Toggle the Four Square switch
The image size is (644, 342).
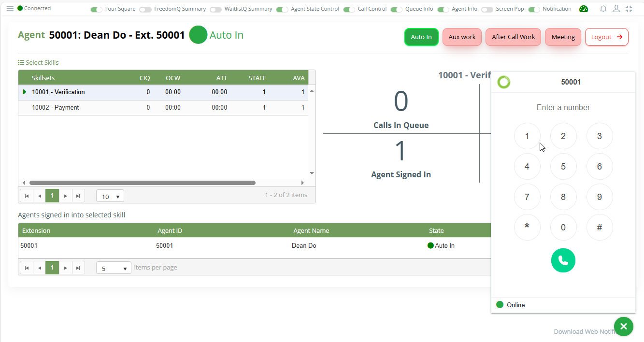point(97,9)
